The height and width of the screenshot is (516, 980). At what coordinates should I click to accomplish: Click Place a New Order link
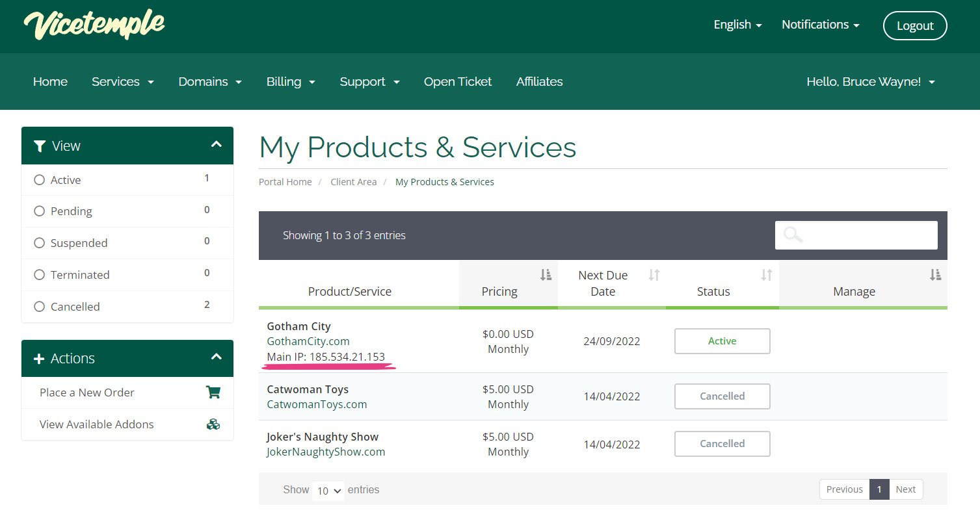[87, 393]
